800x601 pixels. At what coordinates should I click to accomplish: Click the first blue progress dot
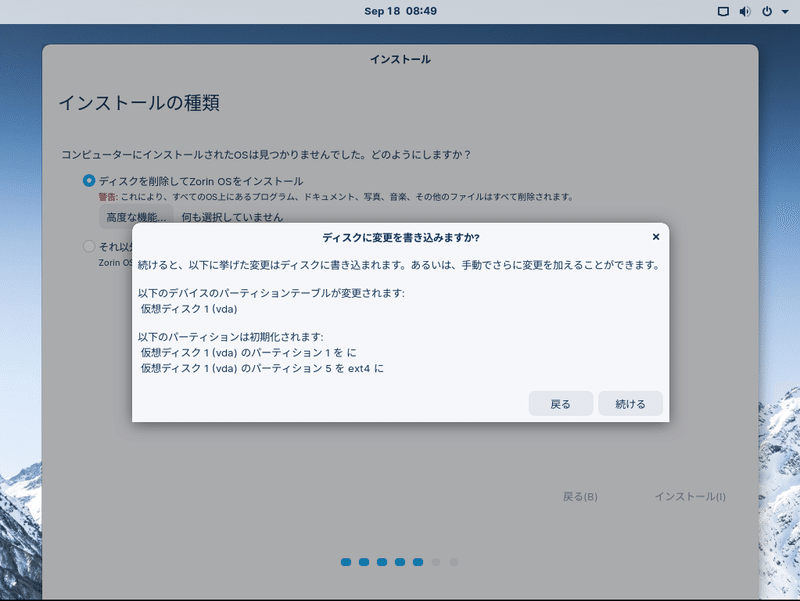coord(346,562)
